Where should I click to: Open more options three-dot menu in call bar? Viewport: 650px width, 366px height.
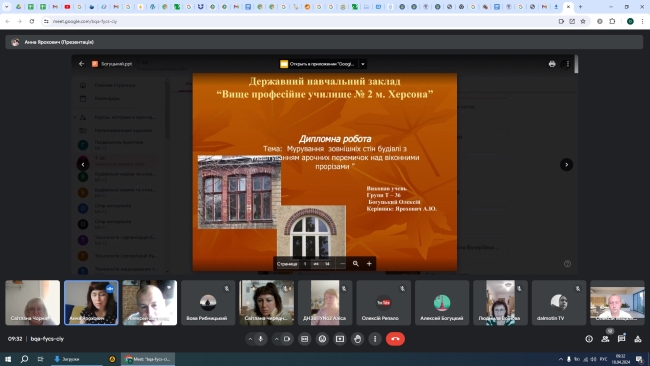[x=375, y=339]
